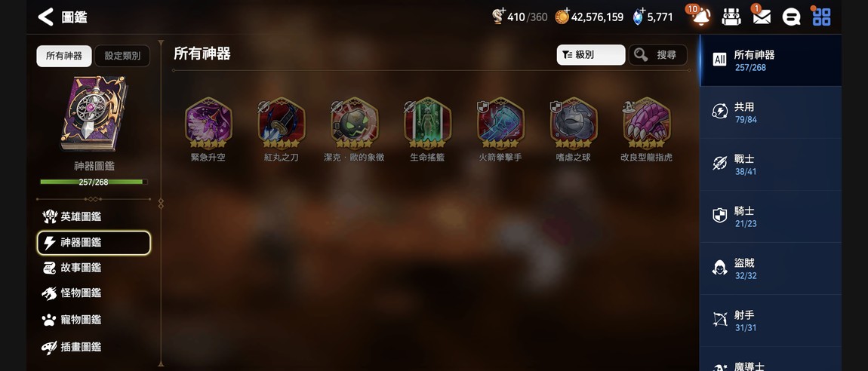
Task: Open the 級別 sort dropdown
Action: point(591,55)
